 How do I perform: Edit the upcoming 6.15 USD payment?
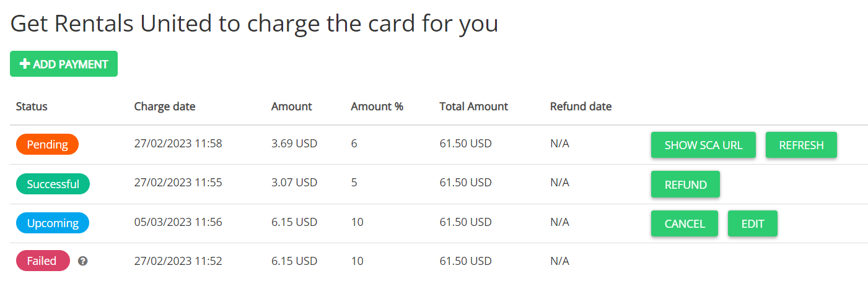[x=752, y=223]
